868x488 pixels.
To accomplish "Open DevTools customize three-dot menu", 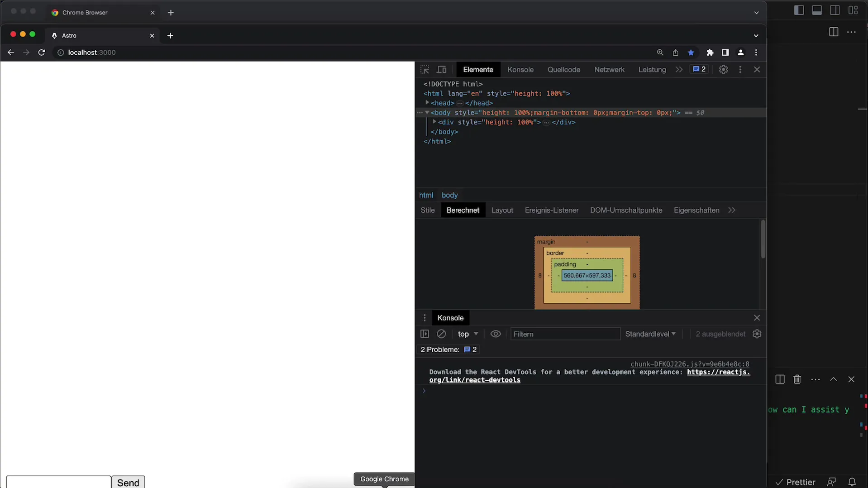I will 740,70.
